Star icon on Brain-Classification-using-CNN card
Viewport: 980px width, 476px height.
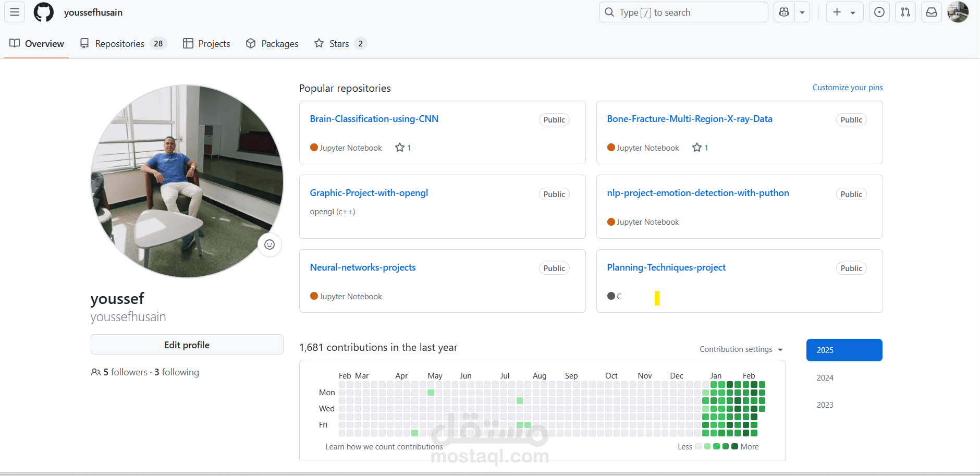[400, 148]
